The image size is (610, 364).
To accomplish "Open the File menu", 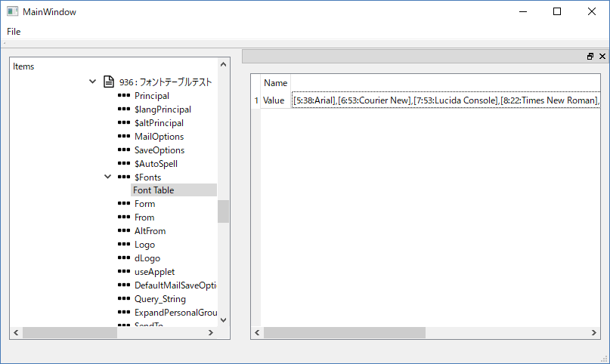I will [x=14, y=32].
